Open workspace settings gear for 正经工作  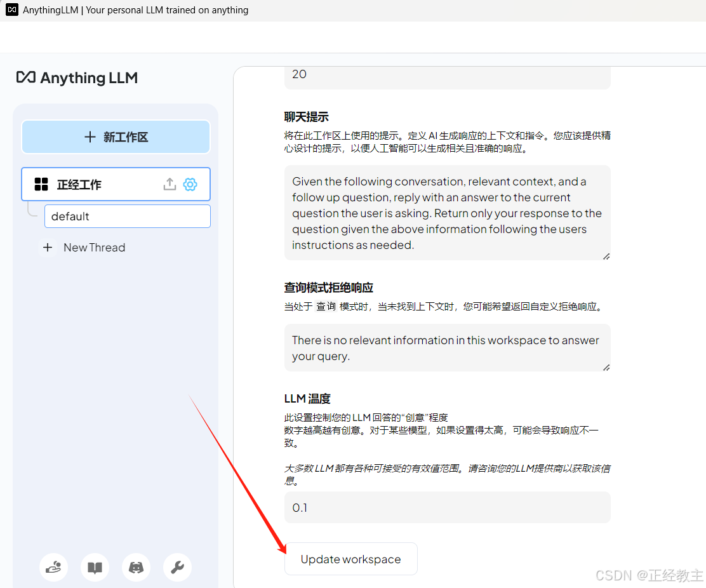[x=190, y=184]
